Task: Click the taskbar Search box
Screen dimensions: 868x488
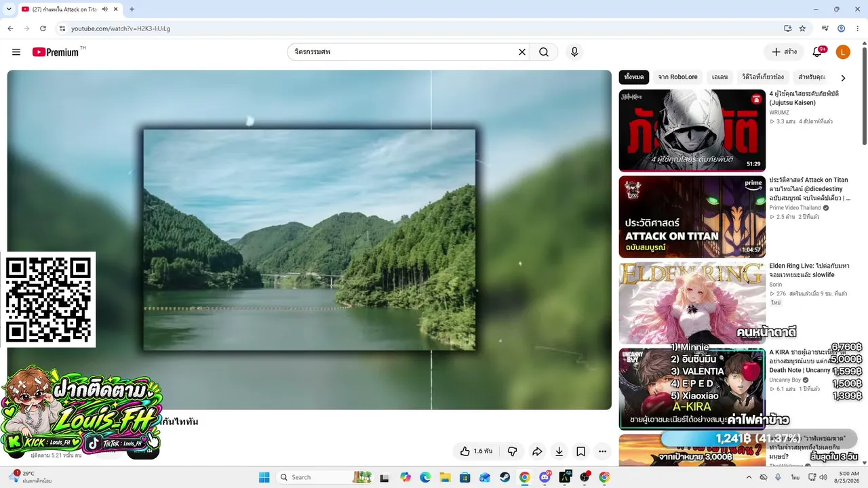Action: click(326, 477)
